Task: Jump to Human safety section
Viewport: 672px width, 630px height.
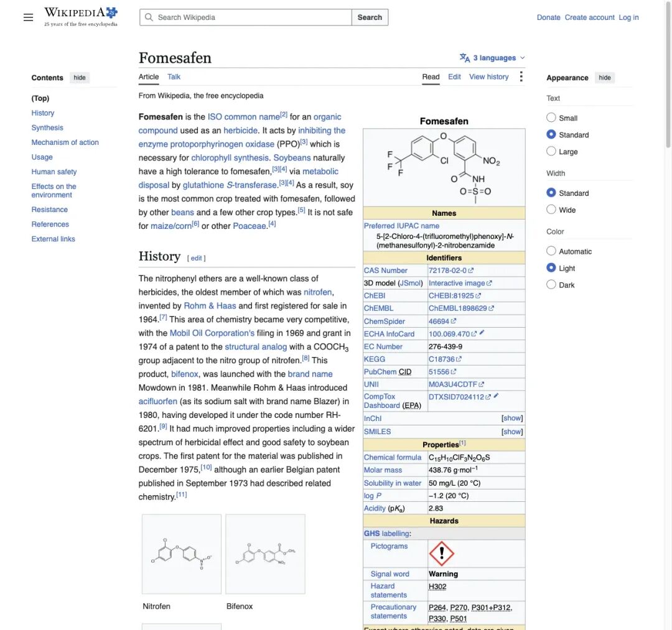Action: coord(54,172)
